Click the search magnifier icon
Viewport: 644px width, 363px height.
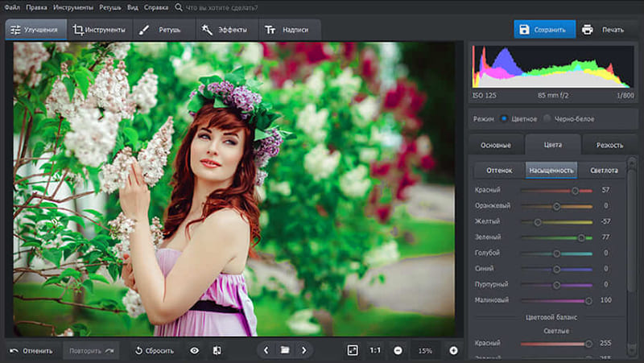click(x=178, y=7)
